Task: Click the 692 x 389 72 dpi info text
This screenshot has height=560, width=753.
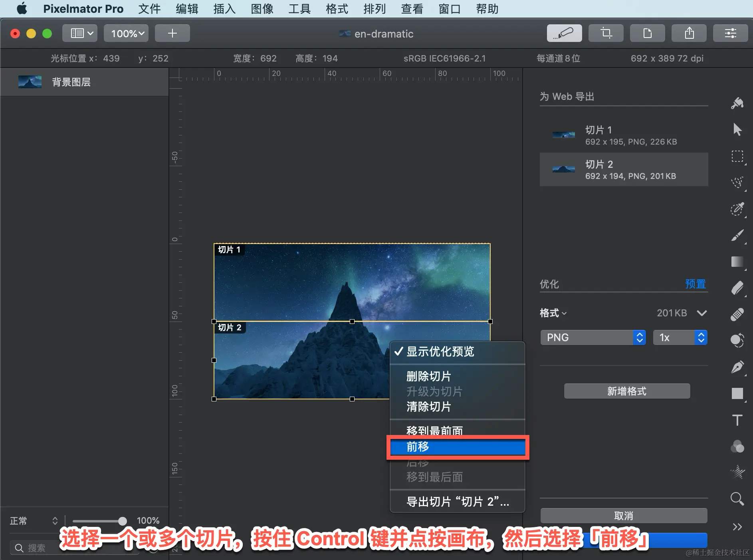Action: [667, 58]
